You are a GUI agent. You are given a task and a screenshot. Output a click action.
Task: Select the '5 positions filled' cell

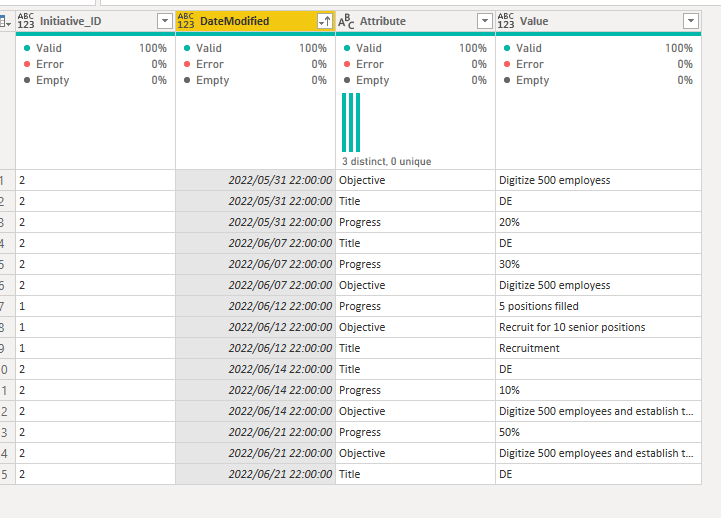598,306
